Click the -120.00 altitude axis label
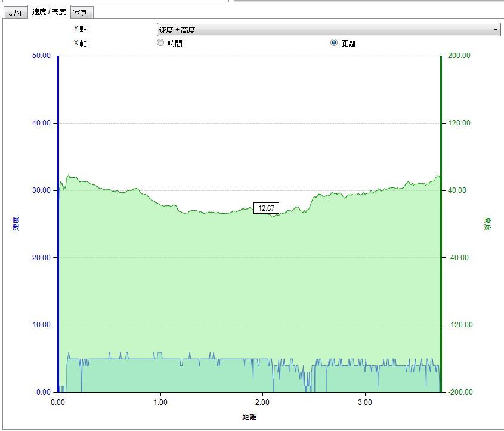The image size is (504, 431). tap(460, 325)
